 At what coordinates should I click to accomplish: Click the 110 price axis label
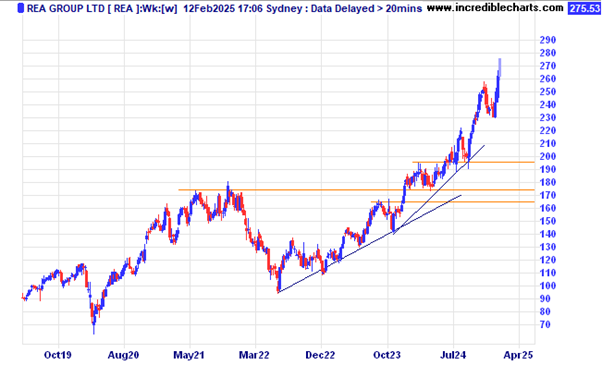(x=547, y=273)
